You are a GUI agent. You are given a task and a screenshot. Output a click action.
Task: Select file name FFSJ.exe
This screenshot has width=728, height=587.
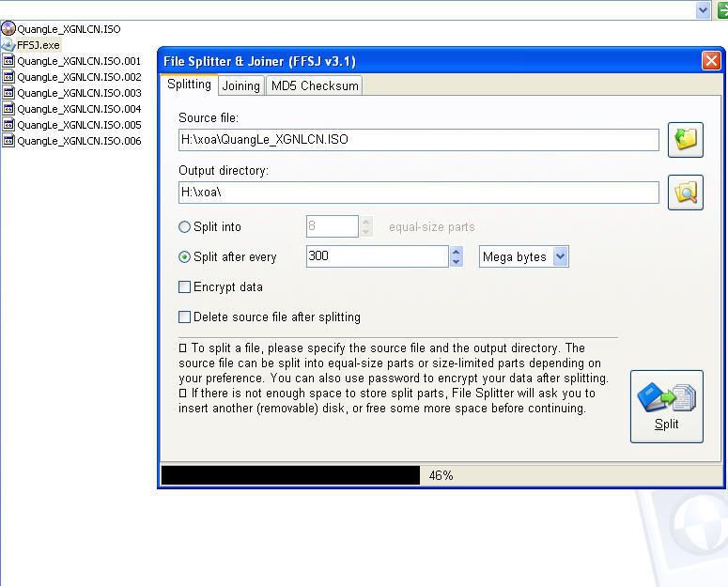click(x=39, y=45)
